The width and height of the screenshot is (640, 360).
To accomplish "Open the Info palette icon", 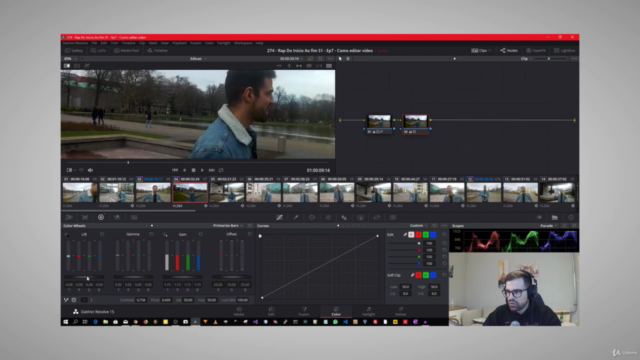I will (x=571, y=218).
